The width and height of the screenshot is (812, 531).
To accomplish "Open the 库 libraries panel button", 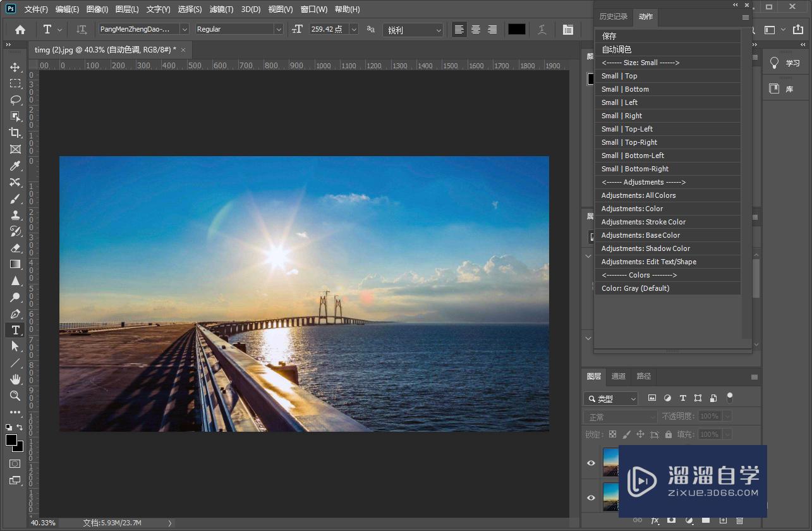I will pyautogui.click(x=785, y=89).
